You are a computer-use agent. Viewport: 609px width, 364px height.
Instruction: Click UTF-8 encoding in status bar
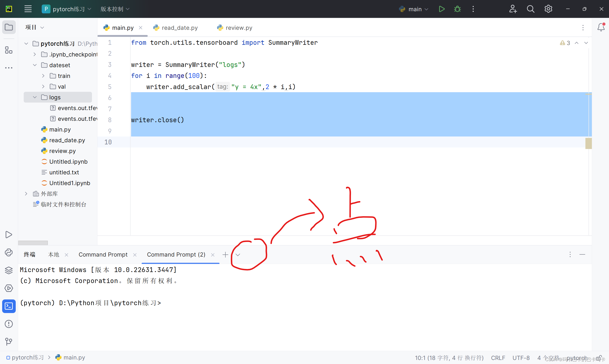coord(521,358)
